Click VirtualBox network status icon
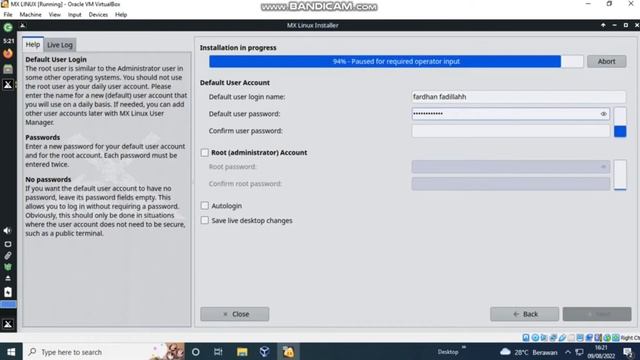 553,338
